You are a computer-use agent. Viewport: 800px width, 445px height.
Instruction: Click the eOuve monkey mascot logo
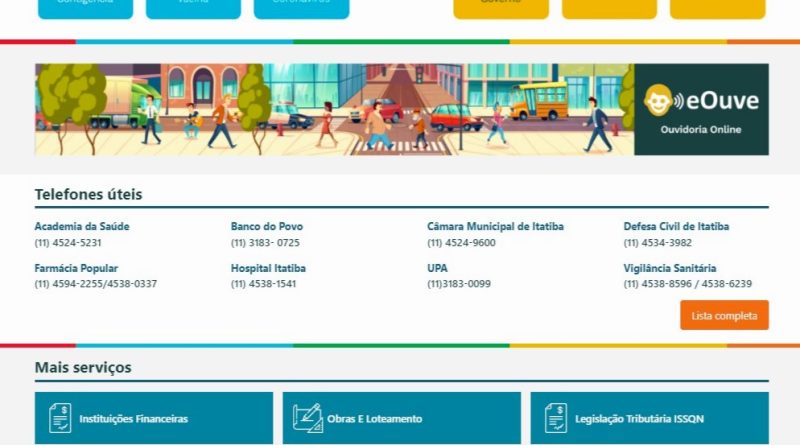pyautogui.click(x=657, y=101)
